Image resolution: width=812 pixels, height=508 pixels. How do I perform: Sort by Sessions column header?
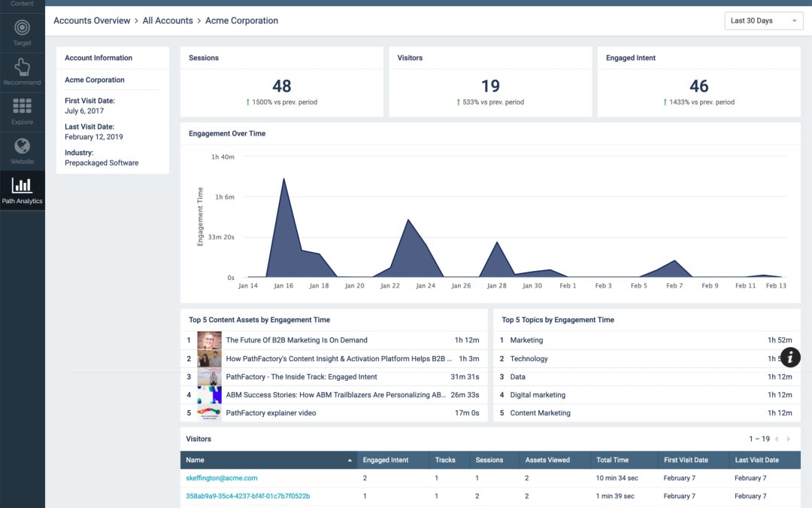point(489,461)
